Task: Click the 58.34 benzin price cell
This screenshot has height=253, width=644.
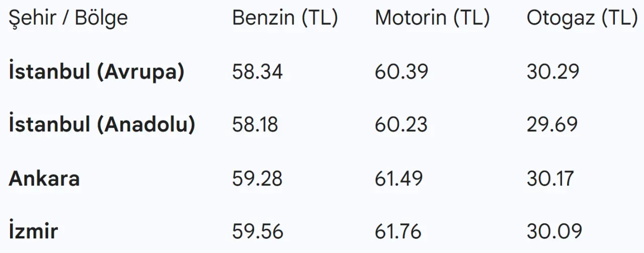Action: click(x=257, y=72)
